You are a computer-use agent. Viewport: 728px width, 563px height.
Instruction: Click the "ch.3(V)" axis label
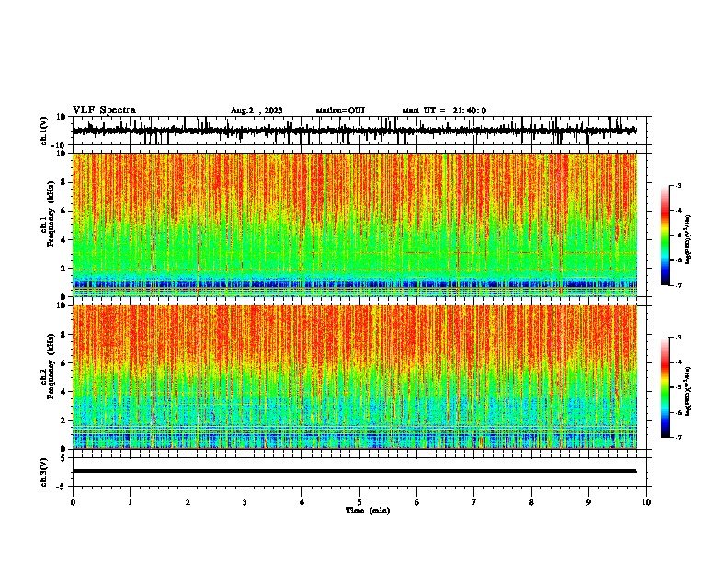tap(44, 472)
